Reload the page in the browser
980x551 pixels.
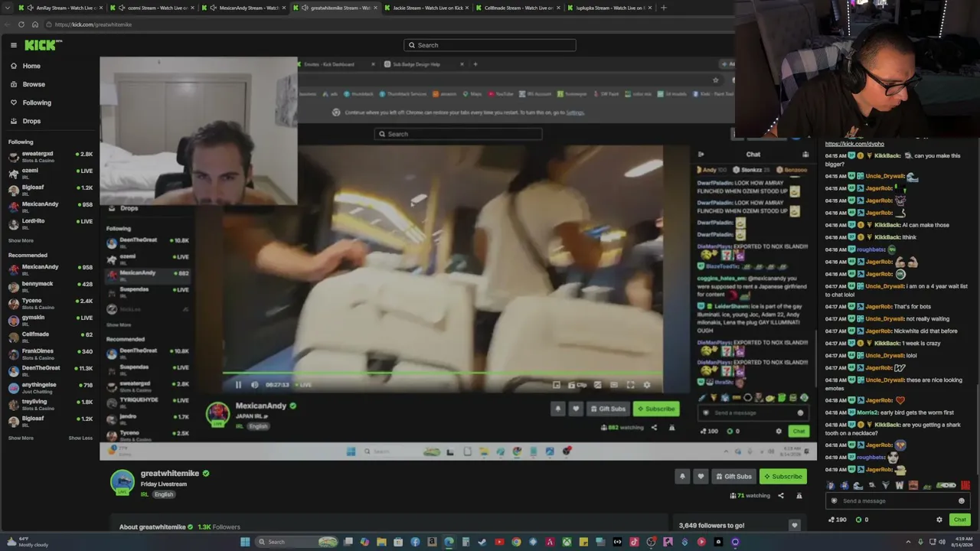(21, 24)
